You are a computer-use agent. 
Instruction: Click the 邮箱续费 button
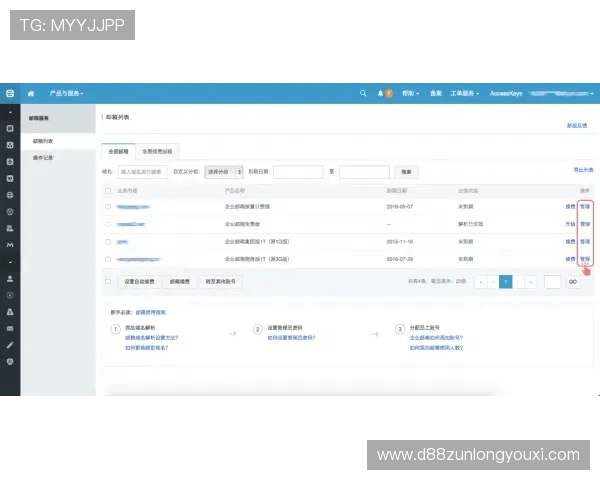180,281
